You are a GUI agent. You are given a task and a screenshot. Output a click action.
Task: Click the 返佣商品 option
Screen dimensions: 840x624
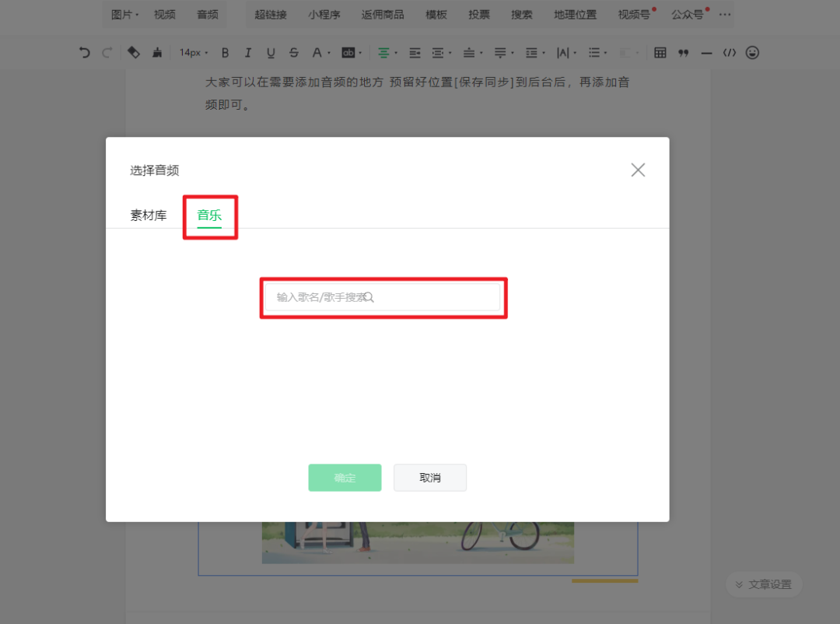coord(383,15)
